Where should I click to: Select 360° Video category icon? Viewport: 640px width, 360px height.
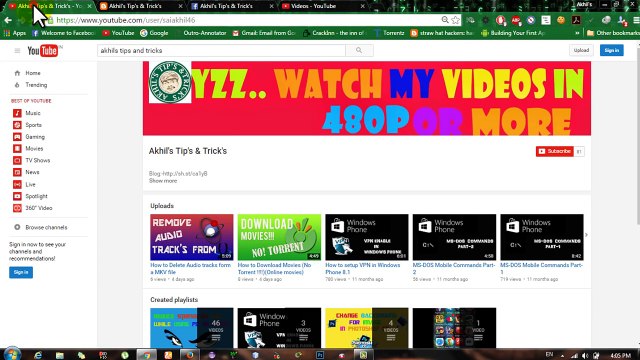(17, 208)
